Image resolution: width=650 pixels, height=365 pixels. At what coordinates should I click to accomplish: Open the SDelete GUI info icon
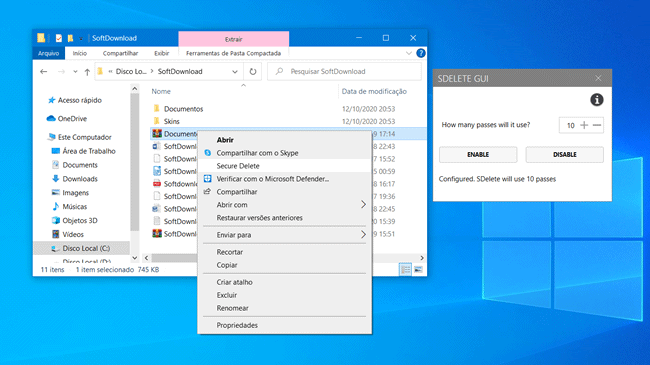tap(597, 100)
